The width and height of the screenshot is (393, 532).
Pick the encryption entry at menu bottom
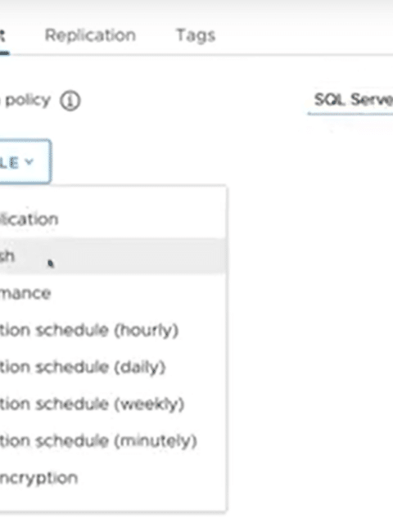pyautogui.click(x=113, y=478)
